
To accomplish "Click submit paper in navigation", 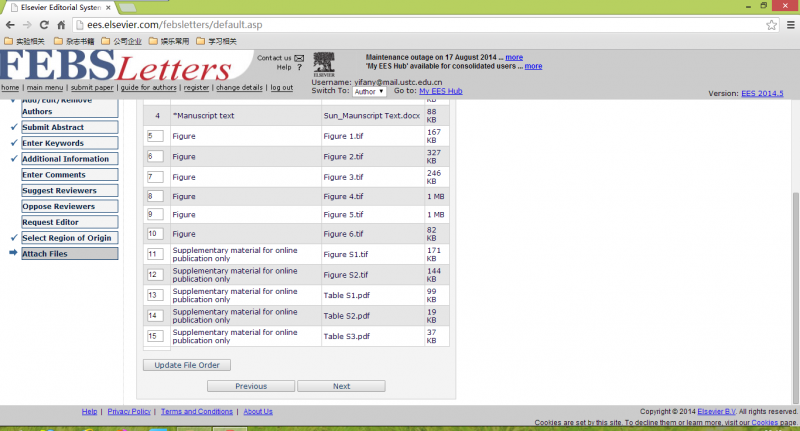I will tap(92, 88).
